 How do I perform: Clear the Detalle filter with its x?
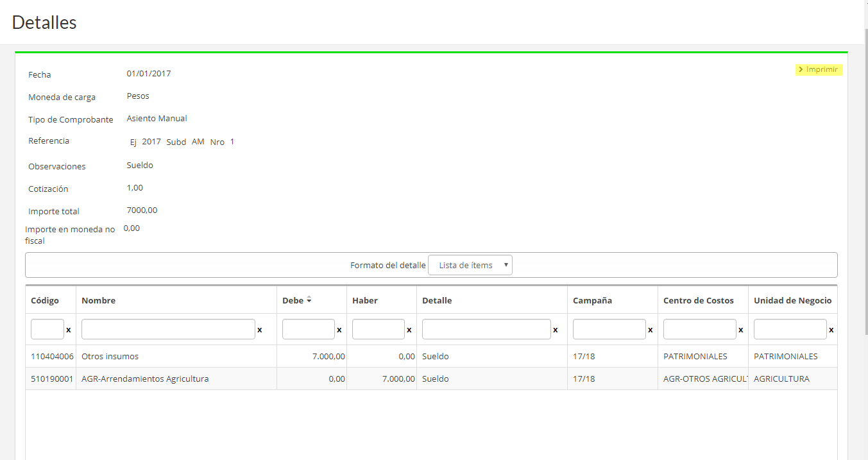pyautogui.click(x=556, y=330)
